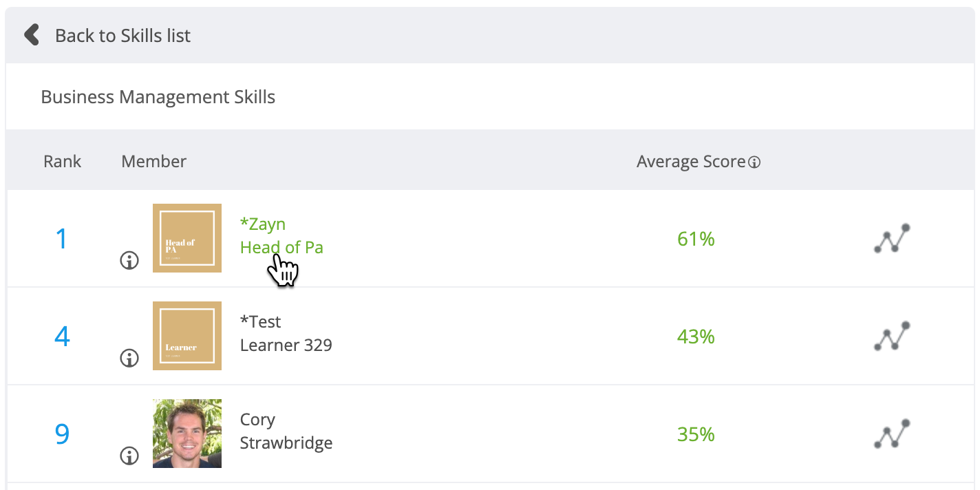Screen dimensions: 980x490
Task: Select the rank number 1
Action: click(62, 239)
